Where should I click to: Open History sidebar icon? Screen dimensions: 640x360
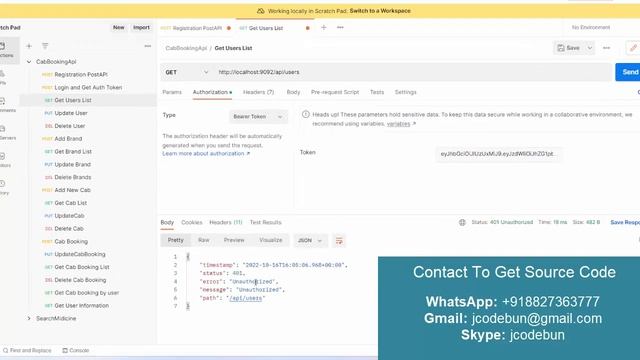point(4,187)
